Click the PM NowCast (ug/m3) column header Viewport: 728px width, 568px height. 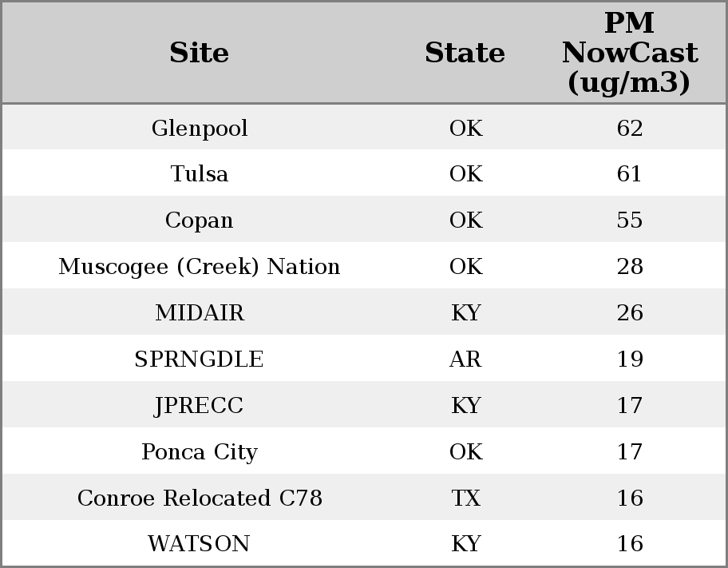629,54
